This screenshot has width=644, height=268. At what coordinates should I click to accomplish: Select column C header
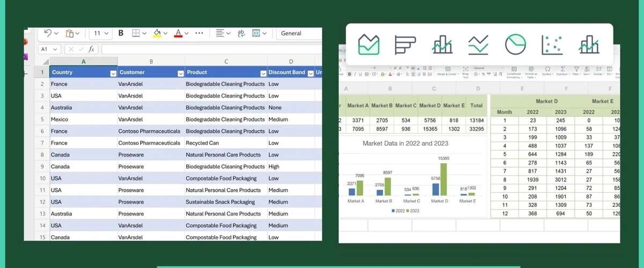[x=226, y=62]
